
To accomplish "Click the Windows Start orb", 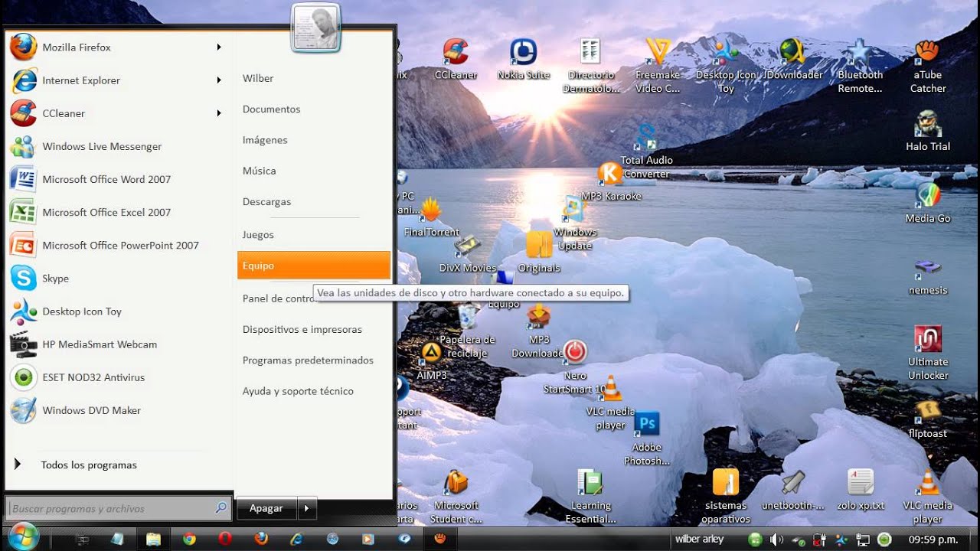I will tap(24, 536).
